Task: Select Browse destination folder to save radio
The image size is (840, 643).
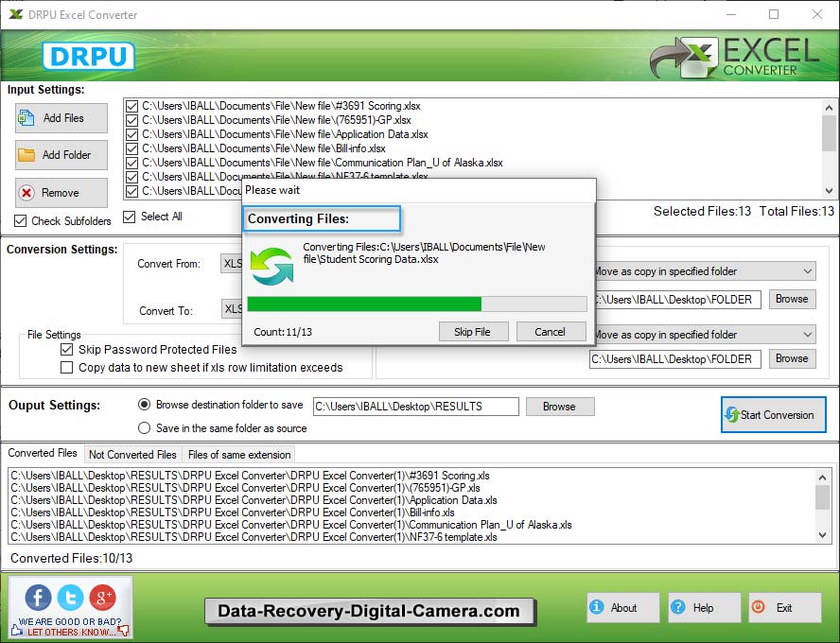Action: [x=144, y=405]
